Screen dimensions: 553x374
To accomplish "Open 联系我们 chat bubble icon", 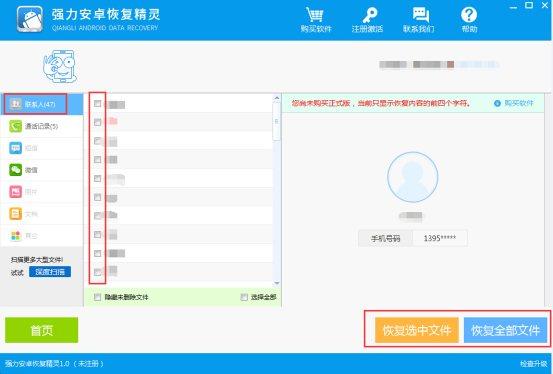I will (421, 15).
